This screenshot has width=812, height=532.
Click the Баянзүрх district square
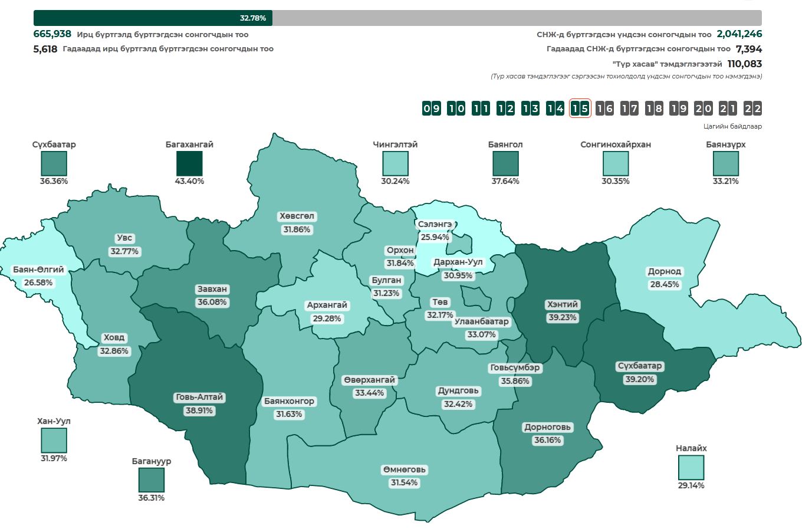click(x=725, y=163)
